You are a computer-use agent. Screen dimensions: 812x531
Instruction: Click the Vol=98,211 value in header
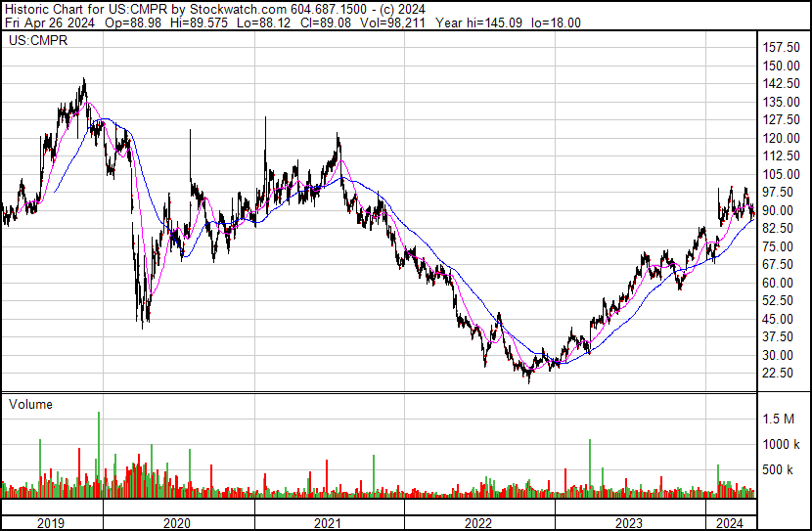tap(390, 22)
